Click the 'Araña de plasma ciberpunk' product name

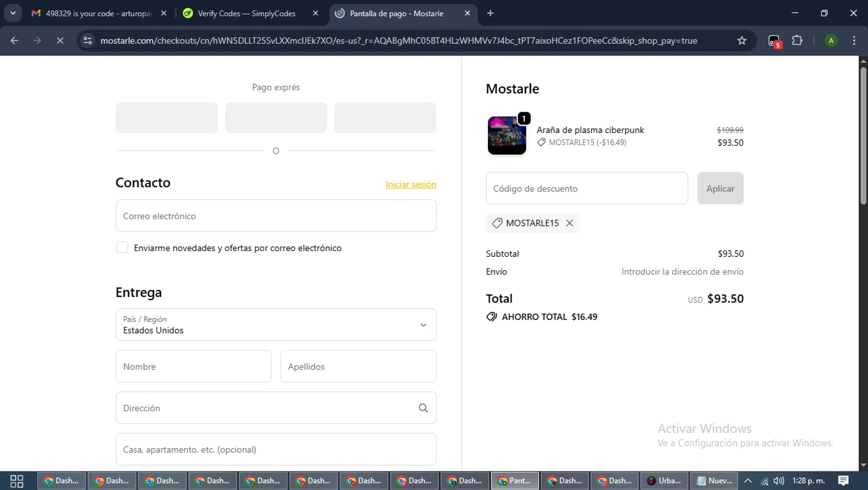[590, 130]
